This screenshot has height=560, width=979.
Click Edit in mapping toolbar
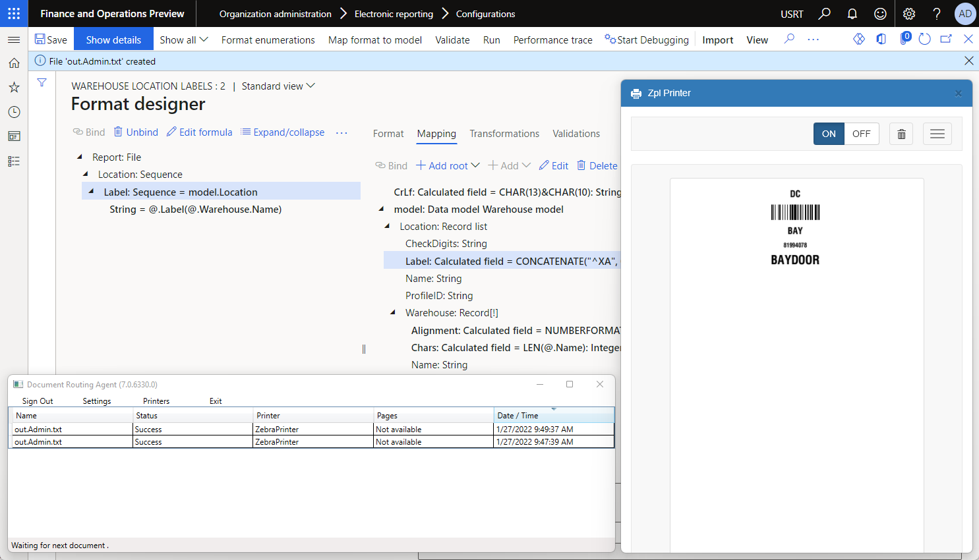point(554,165)
